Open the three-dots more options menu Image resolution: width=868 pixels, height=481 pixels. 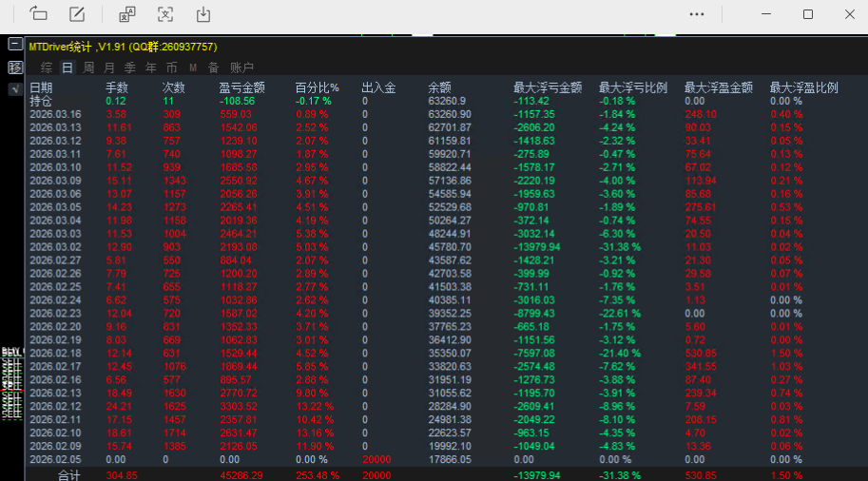pyautogui.click(x=696, y=14)
